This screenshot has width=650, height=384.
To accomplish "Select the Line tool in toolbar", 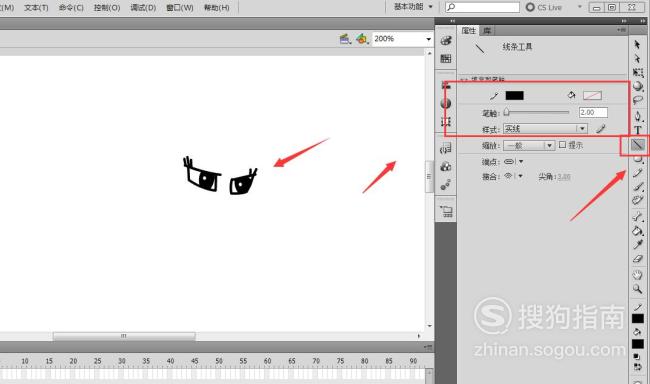I will (x=638, y=145).
